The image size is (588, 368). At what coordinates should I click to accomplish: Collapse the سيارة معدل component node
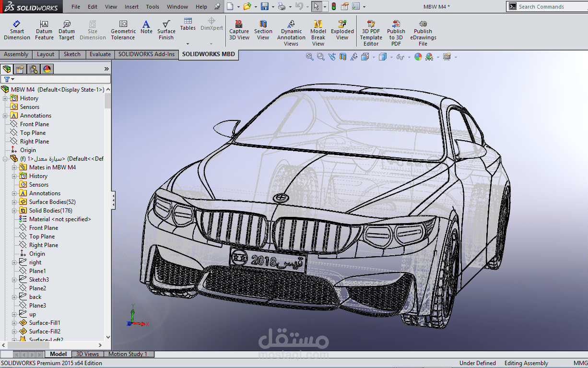point(5,159)
